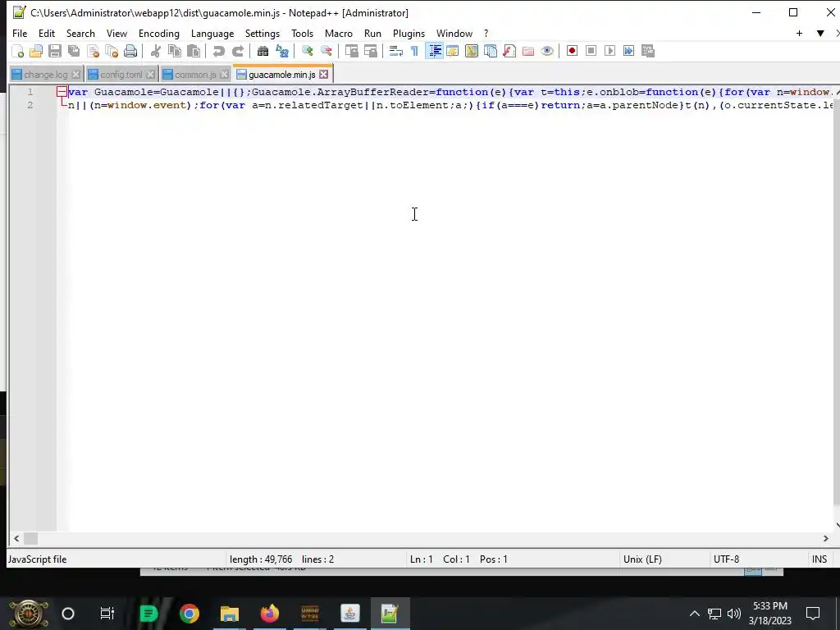Redo the action via toolbar
840x630 pixels.
tap(237, 51)
